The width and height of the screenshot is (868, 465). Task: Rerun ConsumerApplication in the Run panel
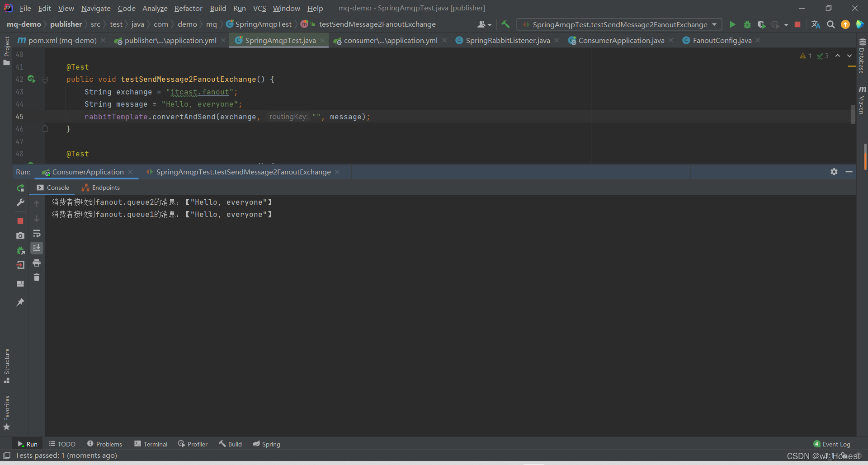coord(20,188)
